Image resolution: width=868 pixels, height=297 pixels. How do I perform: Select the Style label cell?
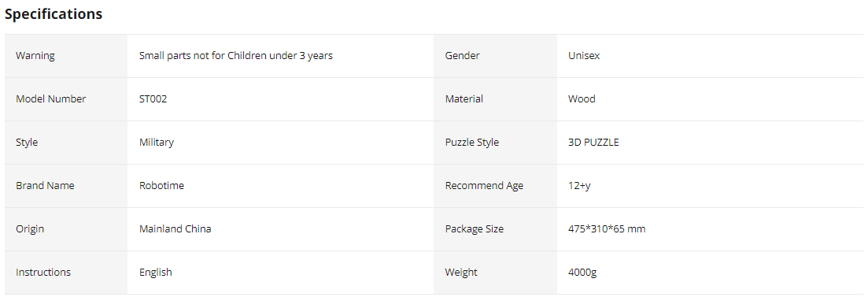(x=66, y=143)
